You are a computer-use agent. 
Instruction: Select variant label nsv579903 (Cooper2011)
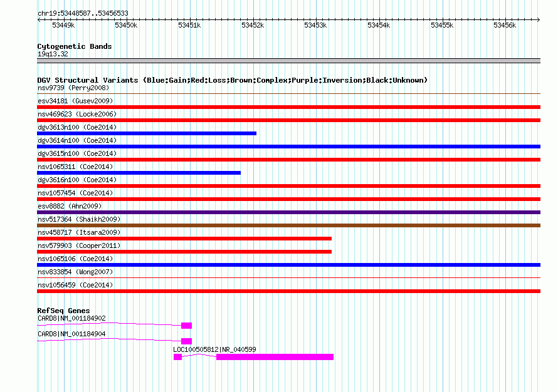pyautogui.click(x=79, y=245)
